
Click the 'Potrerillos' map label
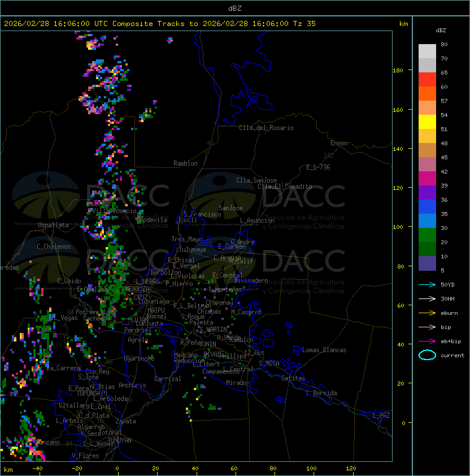94,311
